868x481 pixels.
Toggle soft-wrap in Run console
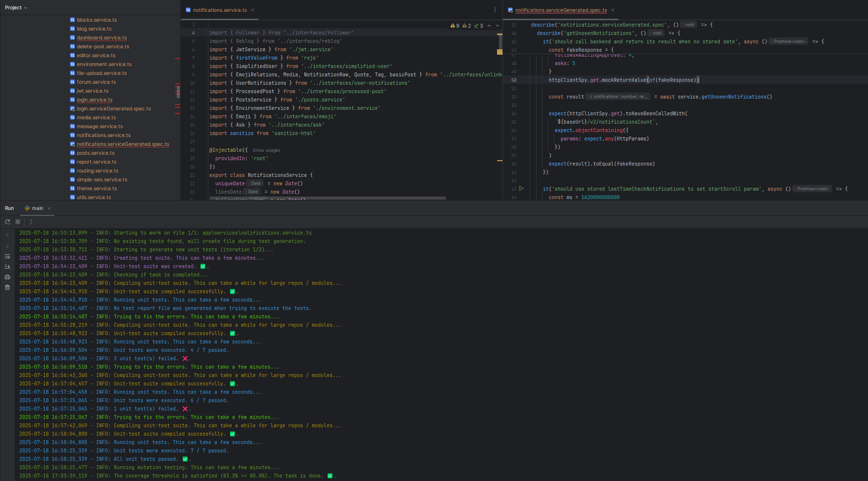(x=7, y=256)
